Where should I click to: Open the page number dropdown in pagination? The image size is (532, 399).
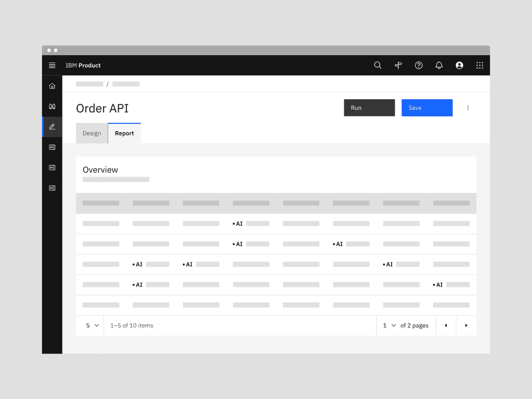(388, 326)
